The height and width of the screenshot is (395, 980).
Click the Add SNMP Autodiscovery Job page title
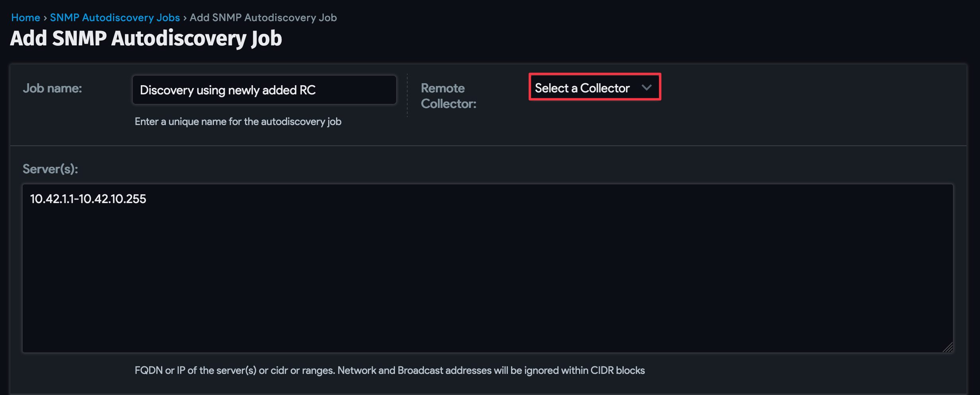(x=146, y=39)
